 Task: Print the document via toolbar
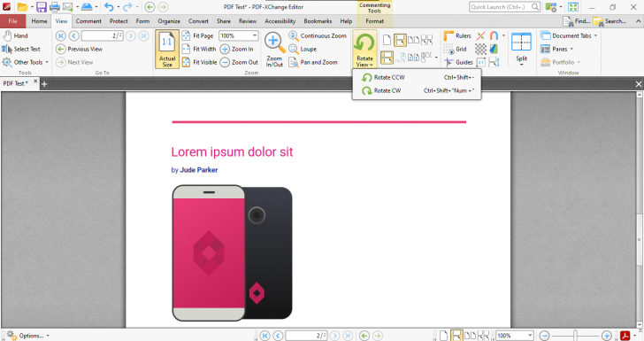click(x=54, y=6)
